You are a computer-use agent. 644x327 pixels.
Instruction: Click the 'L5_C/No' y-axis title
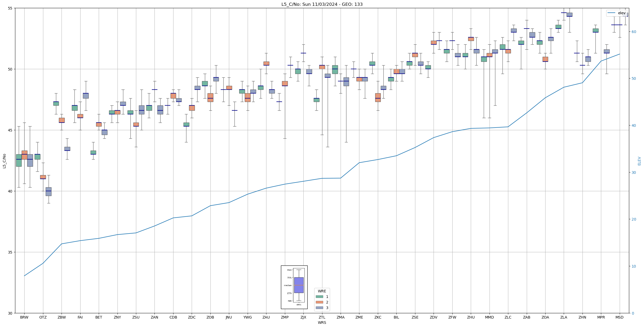tap(4, 161)
